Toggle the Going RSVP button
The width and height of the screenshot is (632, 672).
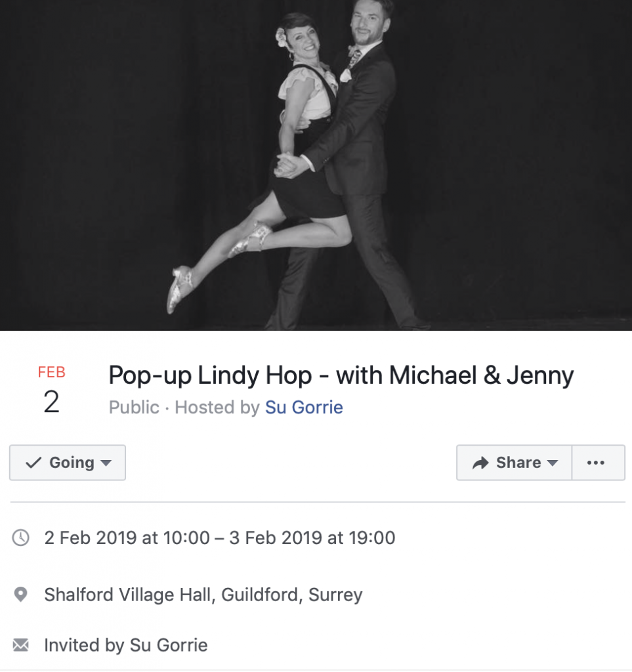(x=68, y=463)
